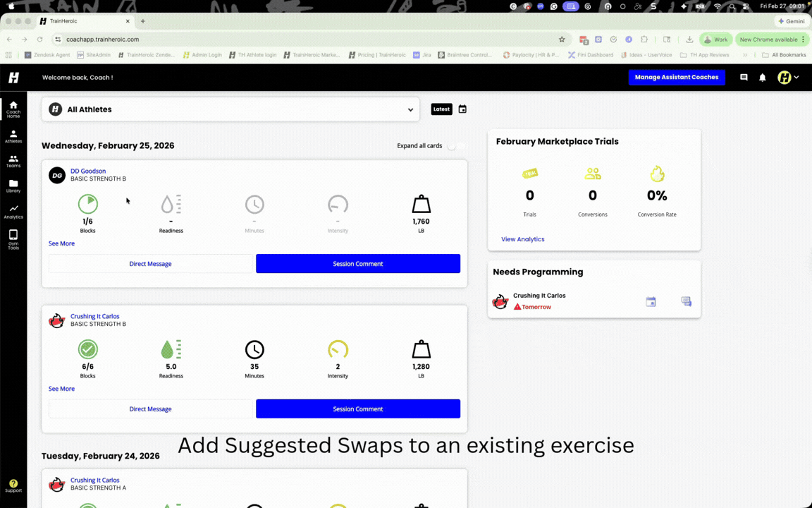The width and height of the screenshot is (812, 508).
Task: Open the Jira bookmark
Action: coord(422,55)
